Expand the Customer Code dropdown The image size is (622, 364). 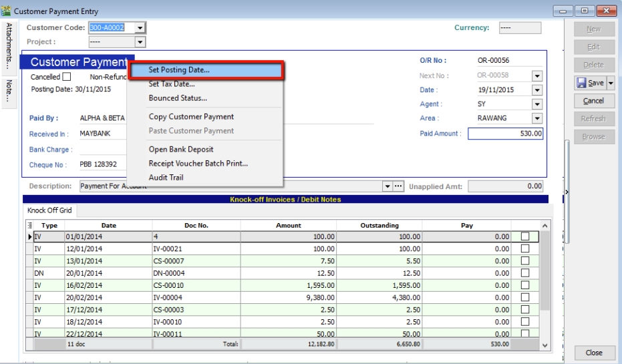[140, 27]
